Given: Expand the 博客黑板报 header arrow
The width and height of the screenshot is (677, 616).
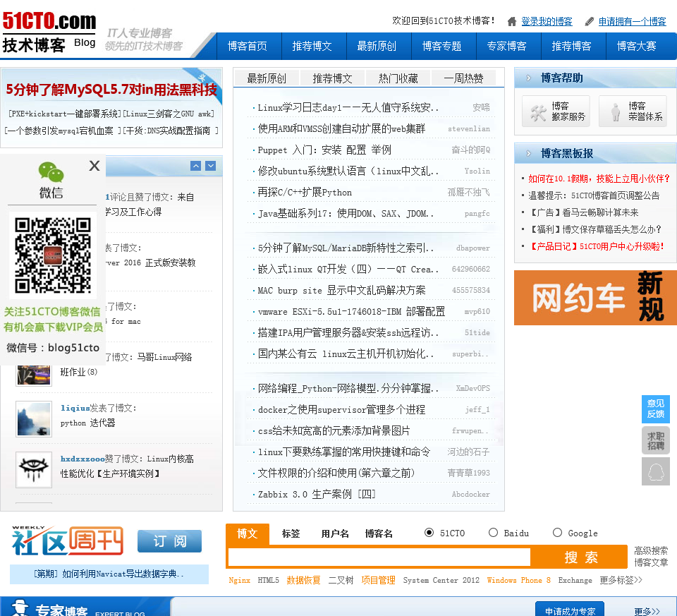Looking at the screenshot, I should pyautogui.click(x=528, y=153).
